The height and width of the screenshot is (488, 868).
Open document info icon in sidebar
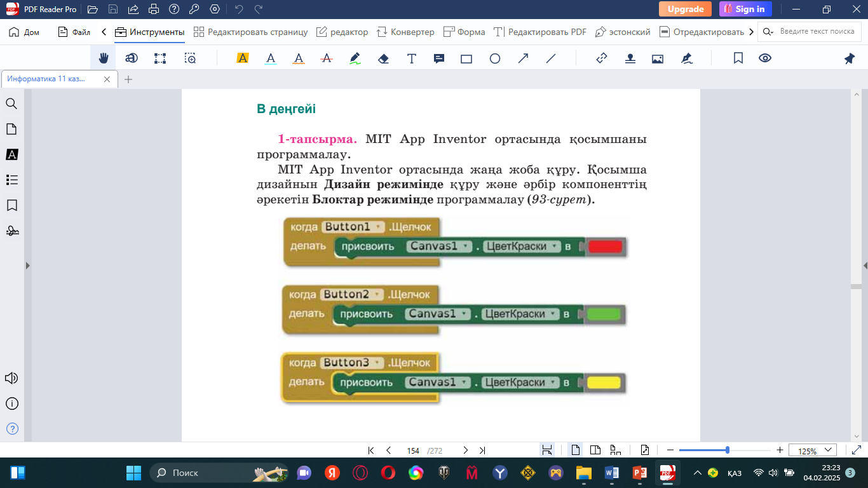point(11,403)
